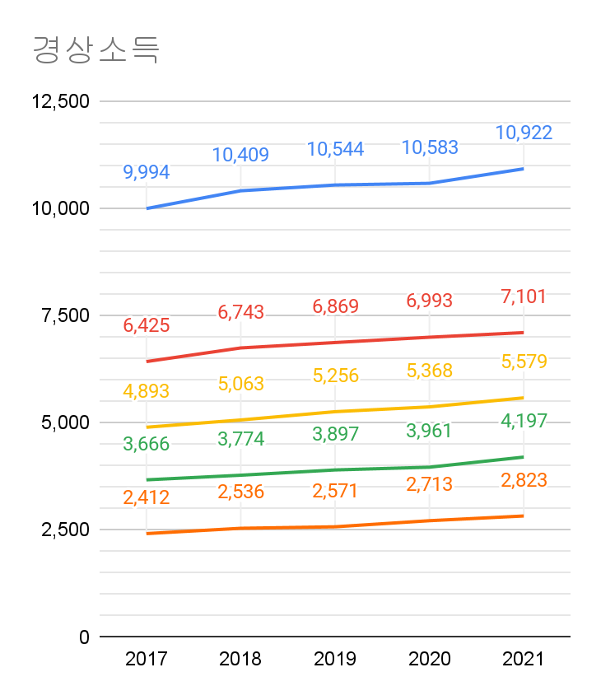This screenshot has width=601, height=700.
Task: Click the green data label 3,666
Action: point(147,444)
